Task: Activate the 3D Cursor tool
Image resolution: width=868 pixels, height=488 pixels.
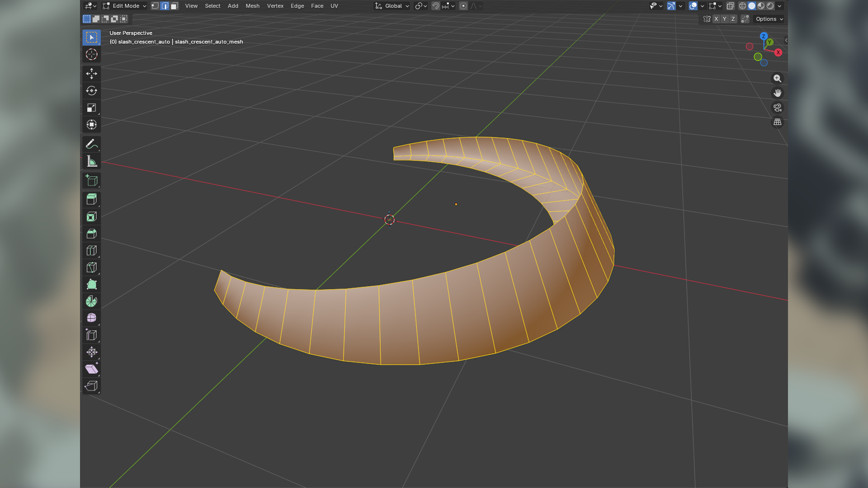Action: (91, 54)
